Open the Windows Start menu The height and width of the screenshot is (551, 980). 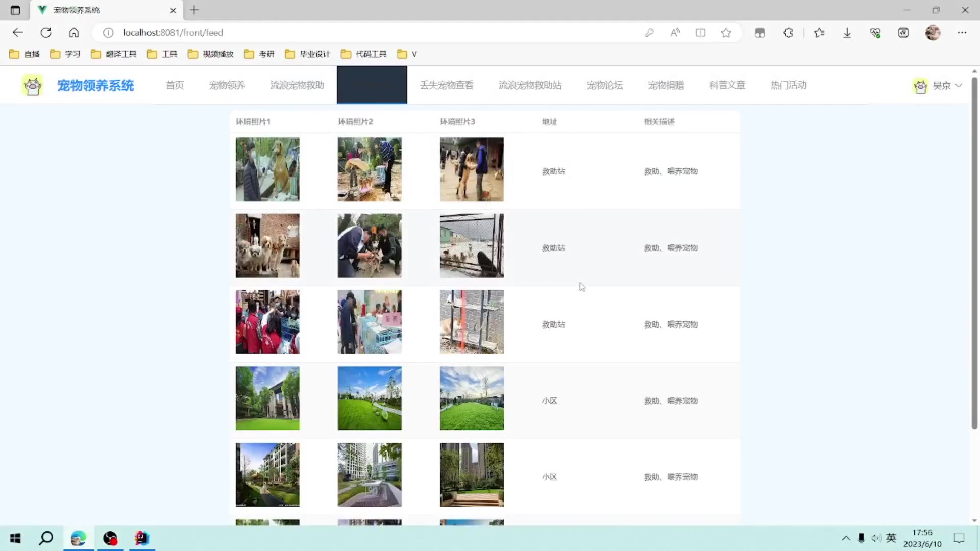click(x=15, y=538)
